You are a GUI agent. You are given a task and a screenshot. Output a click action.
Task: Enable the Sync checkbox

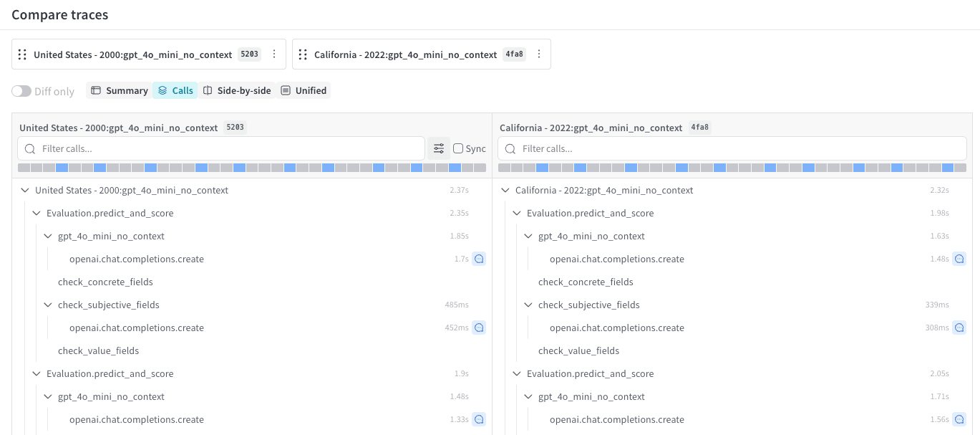(x=458, y=148)
